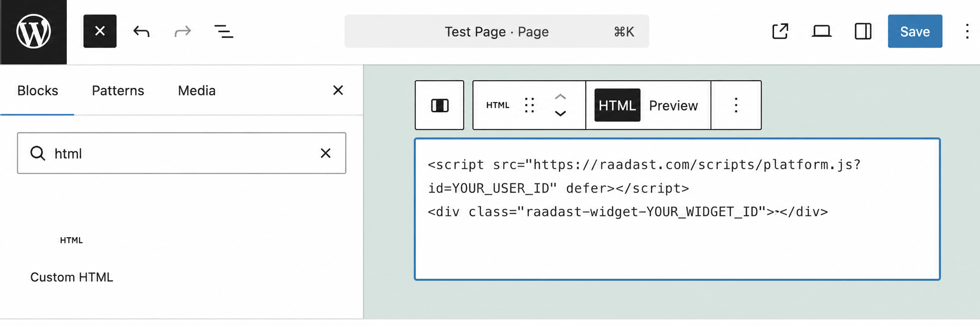Move the HTML block down

coord(560,114)
